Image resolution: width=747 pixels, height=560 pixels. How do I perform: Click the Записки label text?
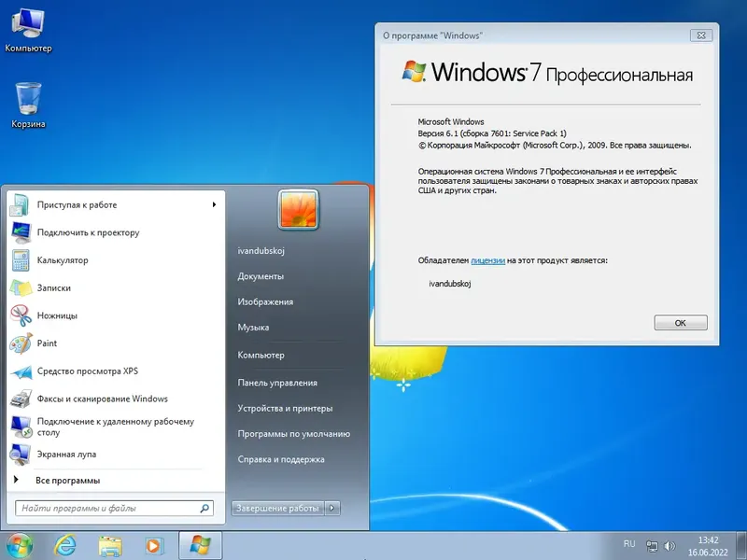[x=54, y=288]
